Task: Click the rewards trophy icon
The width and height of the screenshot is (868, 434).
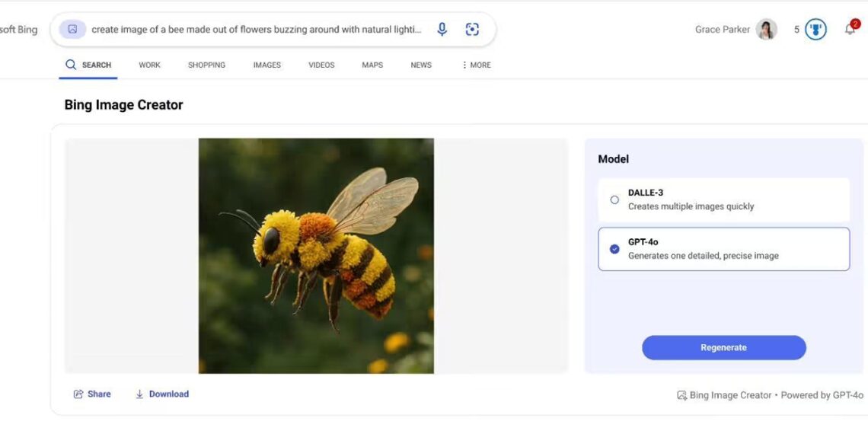Action: click(815, 30)
